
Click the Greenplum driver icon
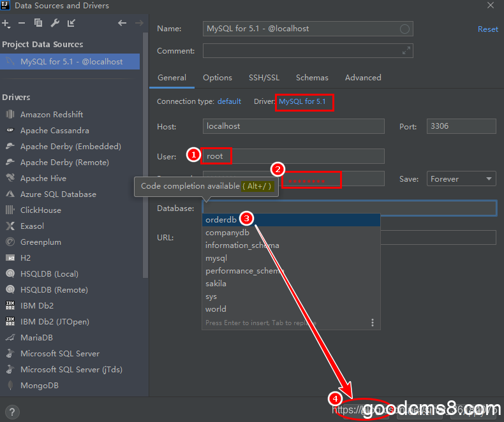[x=10, y=242]
